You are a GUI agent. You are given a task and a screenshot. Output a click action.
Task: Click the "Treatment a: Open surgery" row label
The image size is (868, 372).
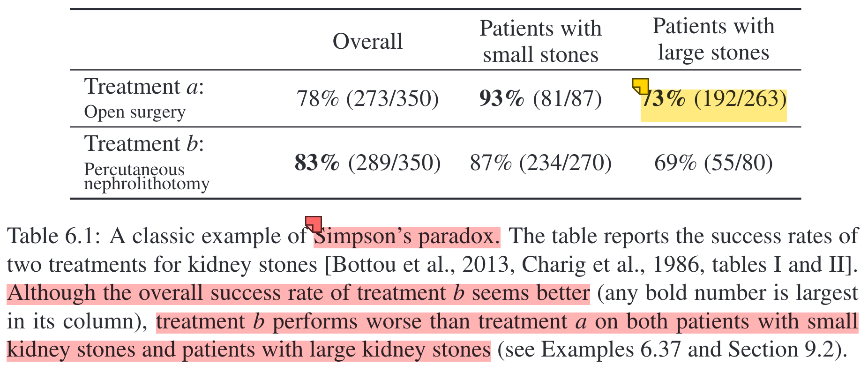[x=144, y=98]
